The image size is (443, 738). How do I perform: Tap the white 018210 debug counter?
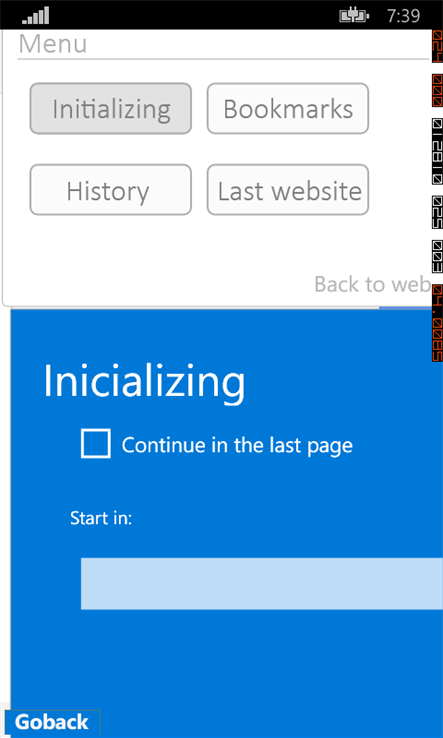[437, 151]
